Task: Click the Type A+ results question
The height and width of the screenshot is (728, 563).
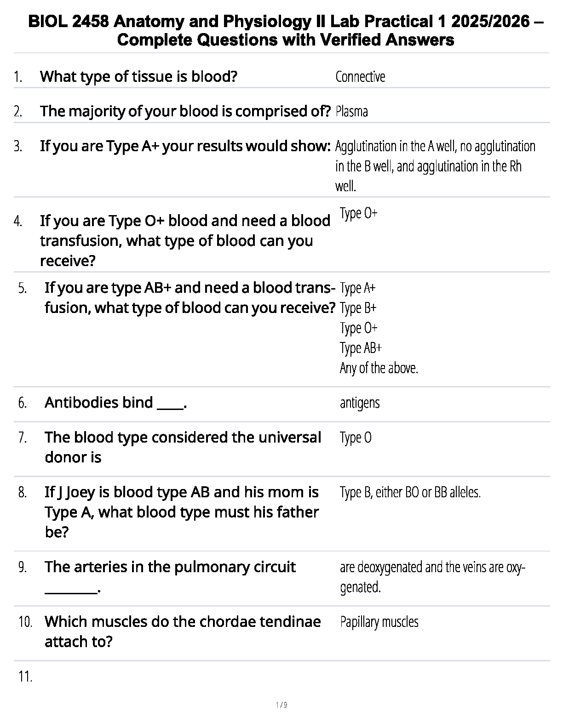Action: coord(185,146)
